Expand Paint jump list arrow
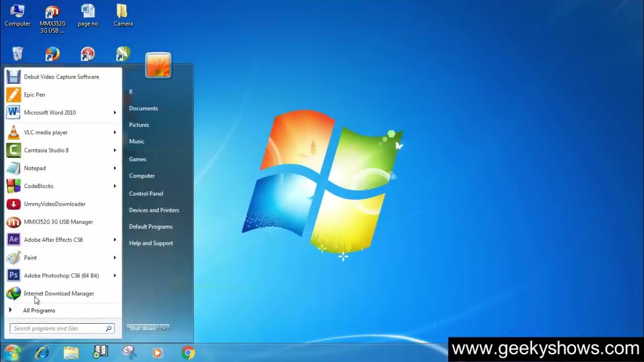This screenshot has width=644, height=362. point(115,257)
